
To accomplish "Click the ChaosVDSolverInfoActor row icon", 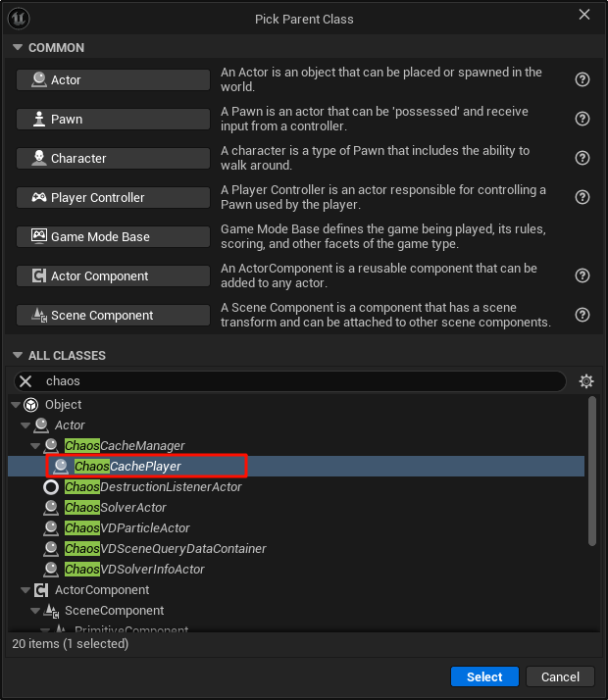I will point(51,570).
